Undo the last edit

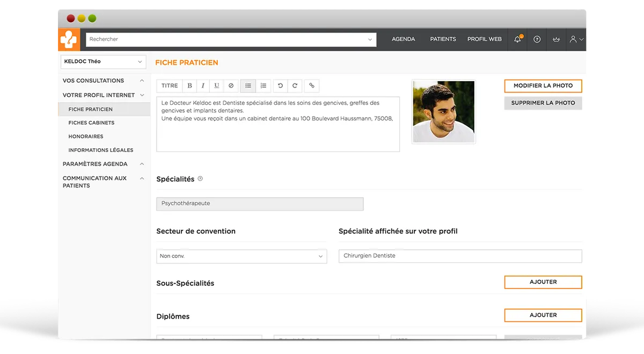(280, 85)
